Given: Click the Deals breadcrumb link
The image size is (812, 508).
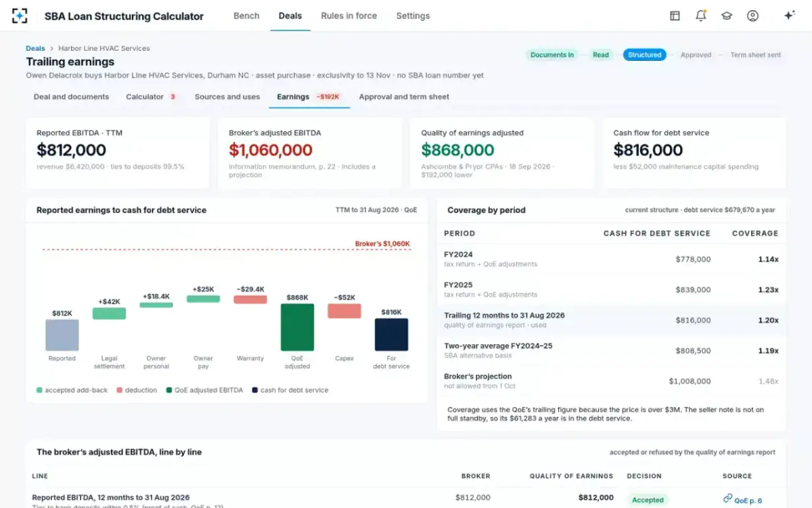Looking at the screenshot, I should pyautogui.click(x=35, y=48).
